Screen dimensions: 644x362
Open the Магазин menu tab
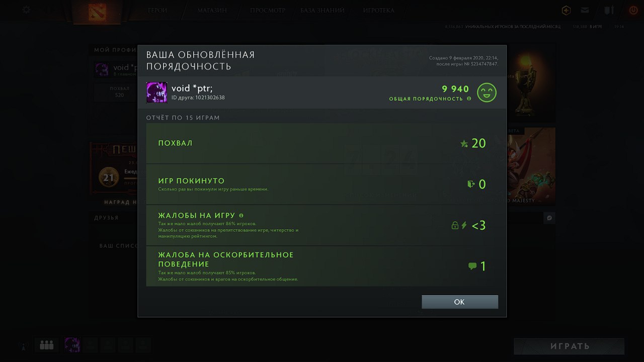pyautogui.click(x=212, y=10)
